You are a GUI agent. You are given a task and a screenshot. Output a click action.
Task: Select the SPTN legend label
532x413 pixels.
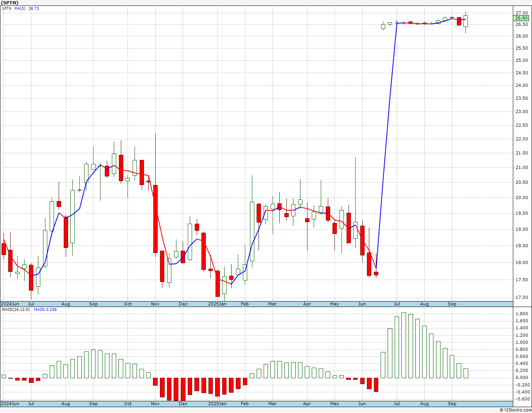(7, 8)
